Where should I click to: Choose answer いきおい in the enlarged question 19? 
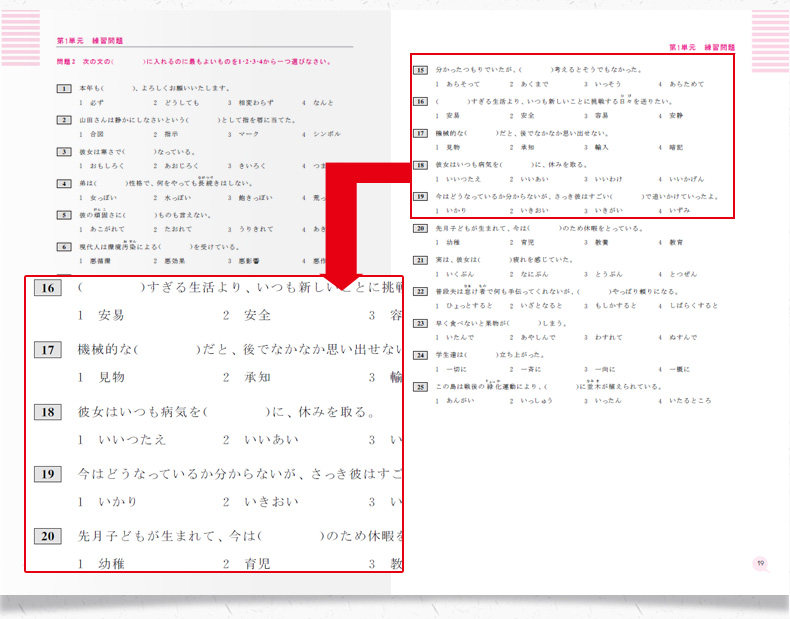coord(272,502)
